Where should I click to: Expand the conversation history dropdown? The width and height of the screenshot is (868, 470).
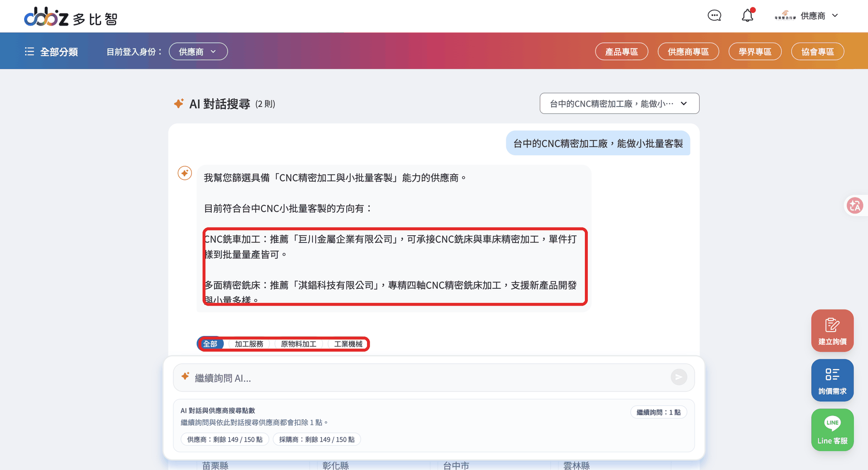click(619, 104)
